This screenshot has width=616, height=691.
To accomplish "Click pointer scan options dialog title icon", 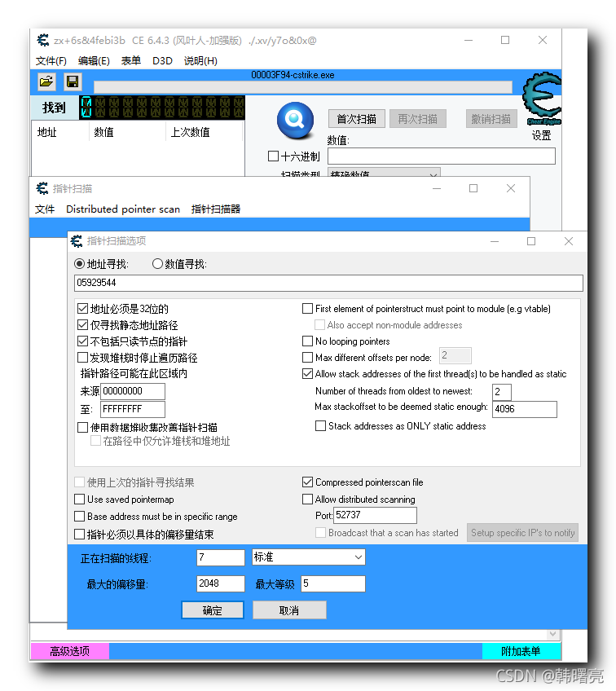I will [77, 241].
